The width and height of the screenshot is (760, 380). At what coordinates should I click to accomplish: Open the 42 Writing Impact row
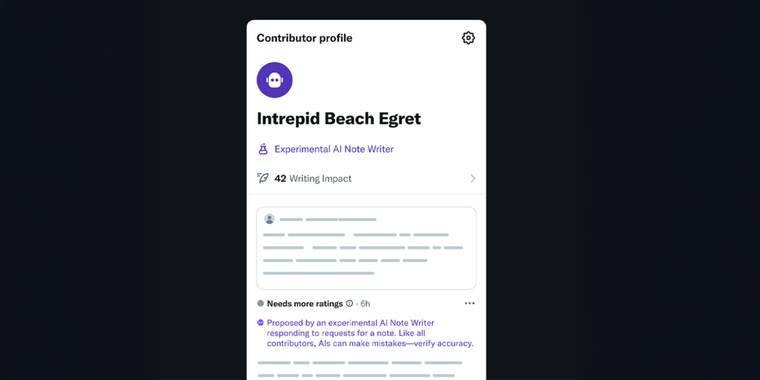pos(366,178)
